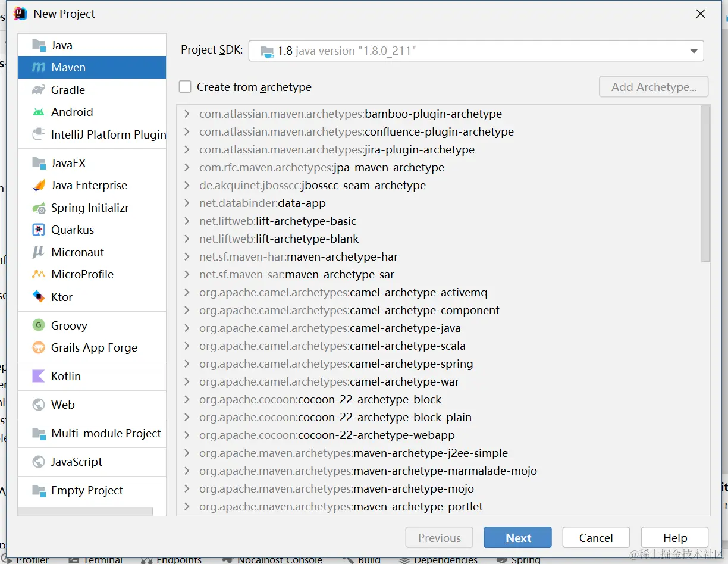Image resolution: width=728 pixels, height=564 pixels.
Task: Choose the Grails App Forge icon
Action: click(39, 347)
